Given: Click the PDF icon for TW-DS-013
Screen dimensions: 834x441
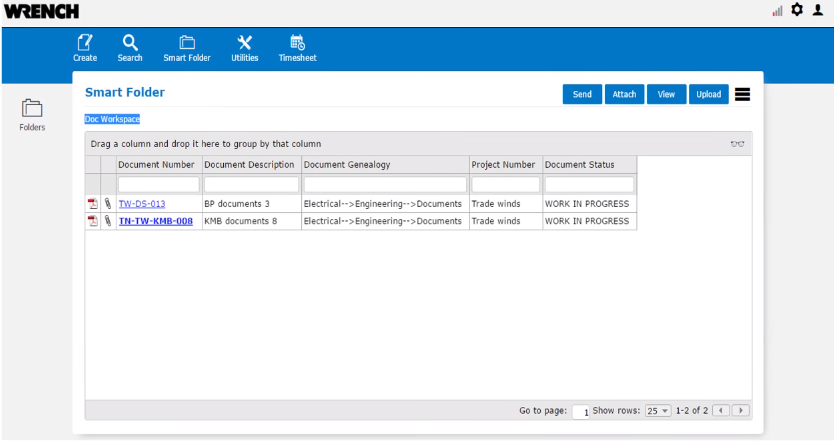Looking at the screenshot, I should point(93,204).
